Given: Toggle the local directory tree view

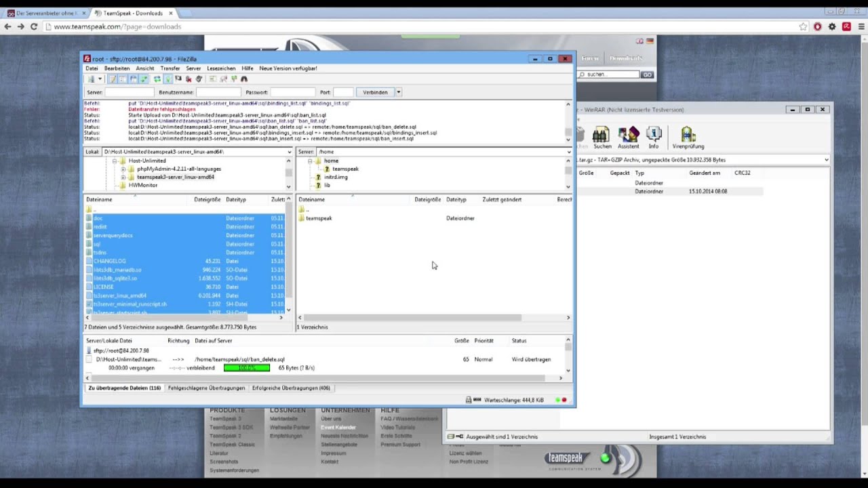Looking at the screenshot, I should click(123, 79).
